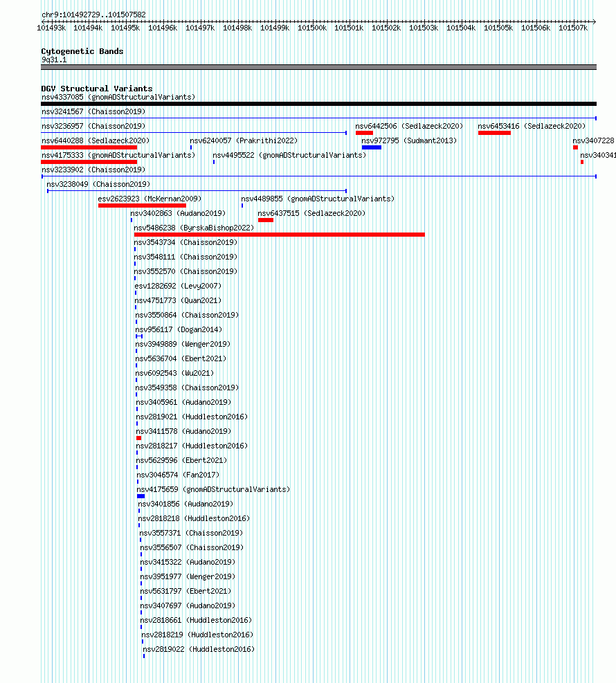Viewport: 616px width, 683px height.
Task: Click the nsv3411578 (Audano2019) label
Action: (183, 431)
